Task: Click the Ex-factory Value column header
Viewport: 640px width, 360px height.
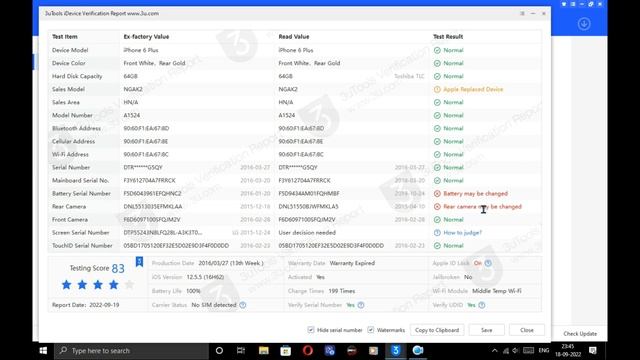Action: pyautogui.click(x=146, y=37)
